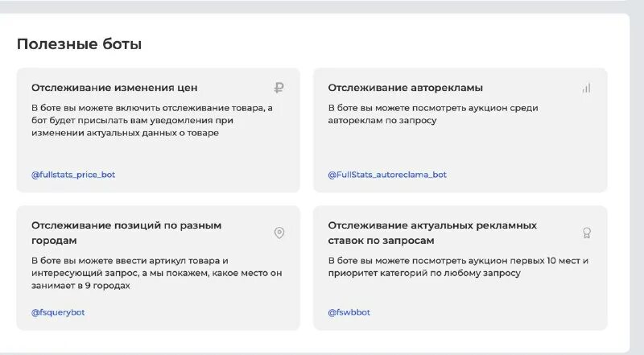Select the 'Отслеживание позиций по разным городам' title

(x=126, y=233)
